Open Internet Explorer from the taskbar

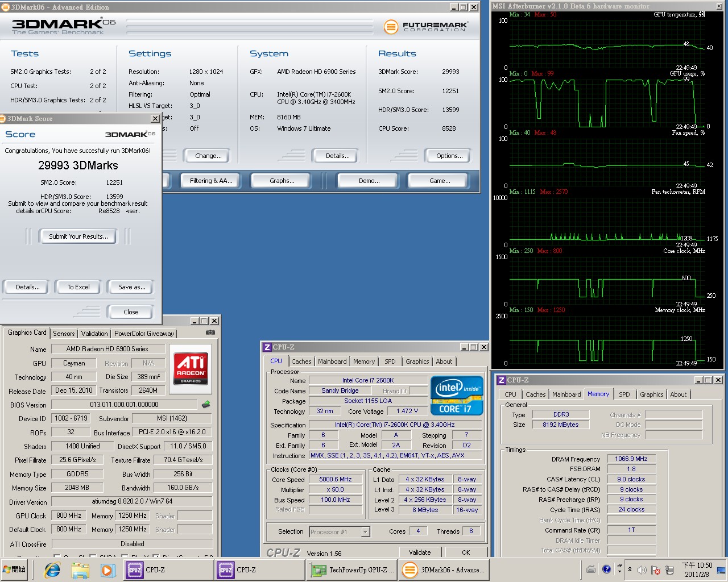(52, 569)
